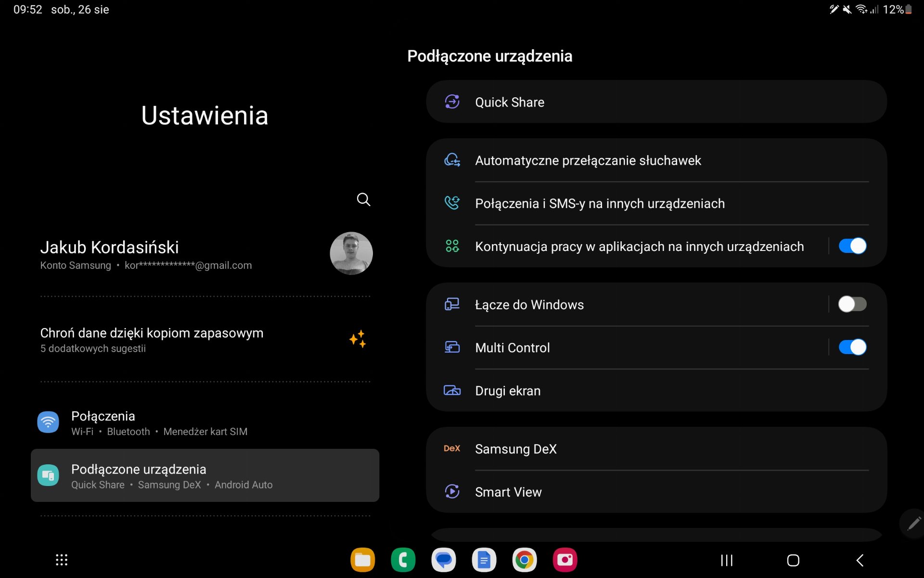Screen dimensions: 924x578
Task: Open Samsung DeX settings
Action: coord(656,448)
